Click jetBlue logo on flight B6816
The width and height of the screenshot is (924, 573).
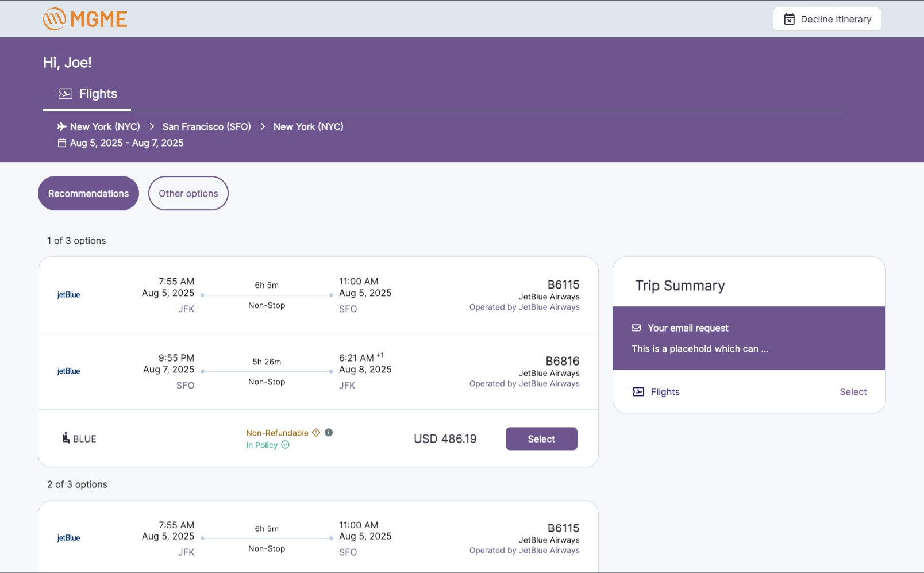click(68, 371)
